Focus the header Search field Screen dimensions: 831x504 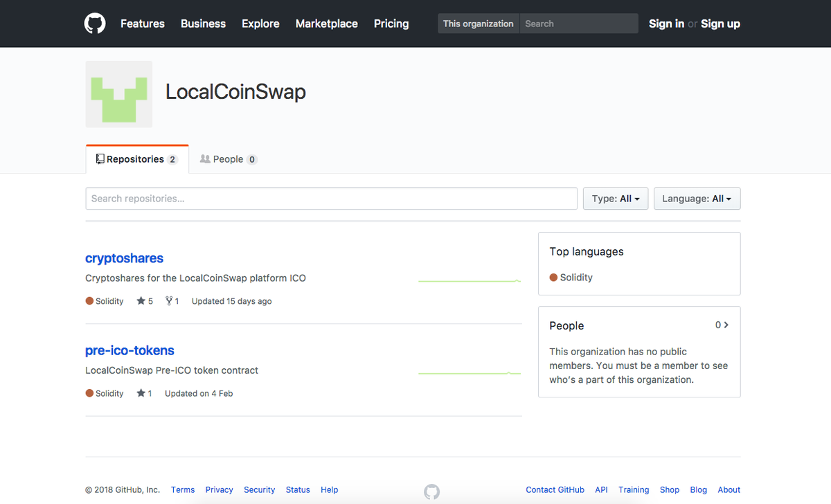(x=579, y=24)
